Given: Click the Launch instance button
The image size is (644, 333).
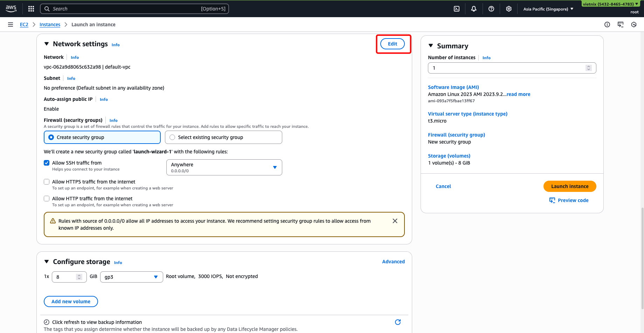Looking at the screenshot, I should click(569, 186).
